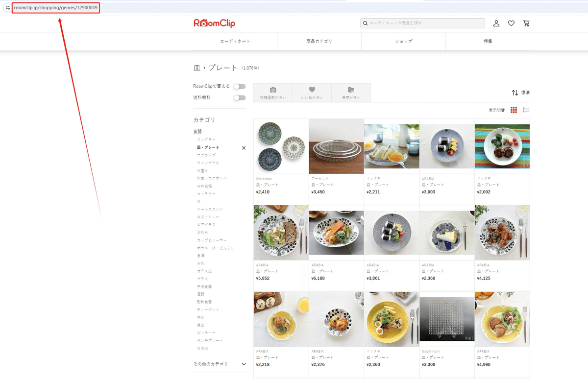Screen dimensions: 588x379
Task: Click the roomclip.jp URL in address bar
Action: tap(56, 7)
